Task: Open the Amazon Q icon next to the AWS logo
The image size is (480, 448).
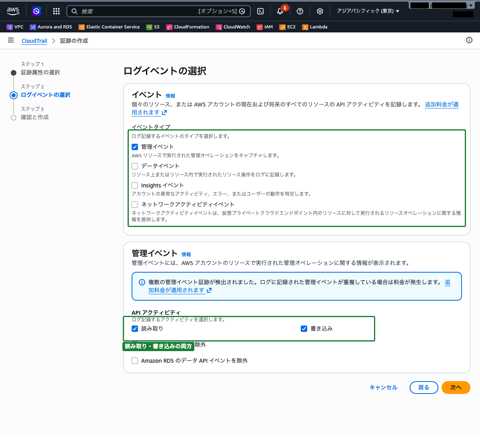Action: (36, 11)
